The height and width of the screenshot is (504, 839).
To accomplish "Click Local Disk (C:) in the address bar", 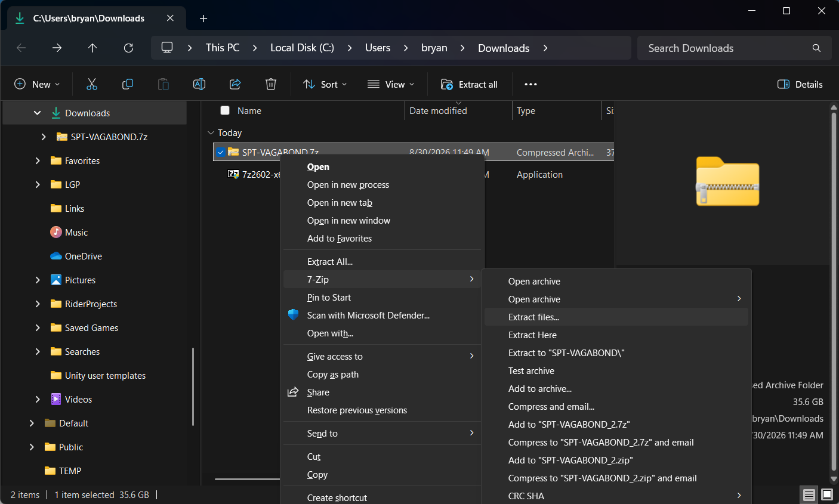I will click(302, 48).
